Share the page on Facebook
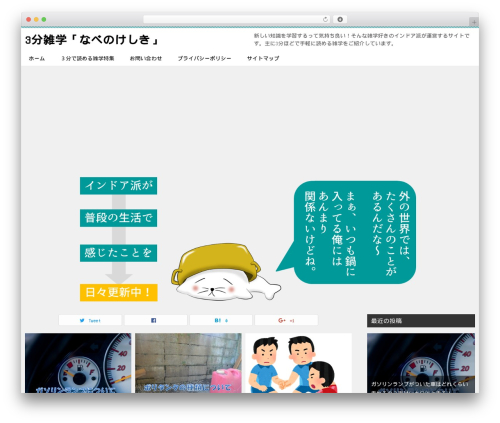The width and height of the screenshot is (500, 423). [x=156, y=320]
